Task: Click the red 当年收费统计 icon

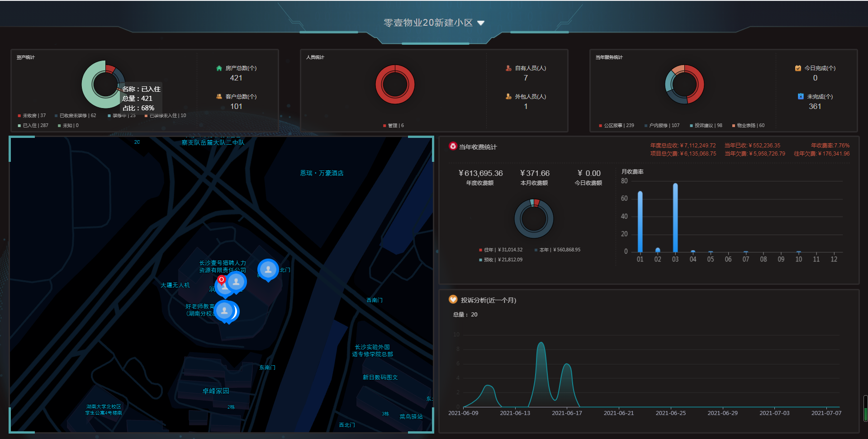Action: pos(453,146)
